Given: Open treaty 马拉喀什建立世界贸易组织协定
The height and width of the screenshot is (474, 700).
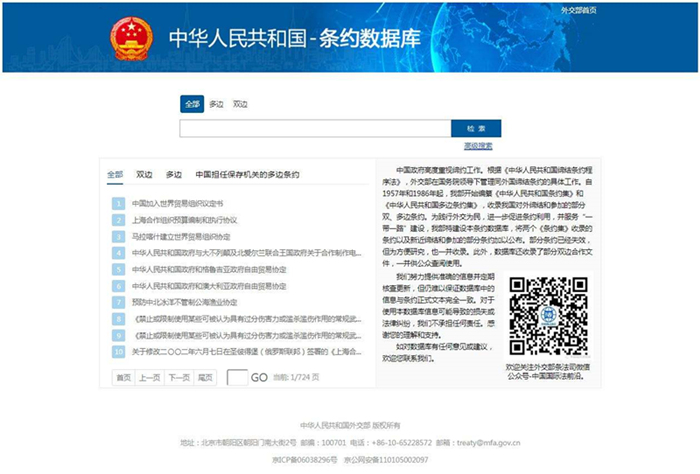Looking at the screenshot, I should click(181, 237).
